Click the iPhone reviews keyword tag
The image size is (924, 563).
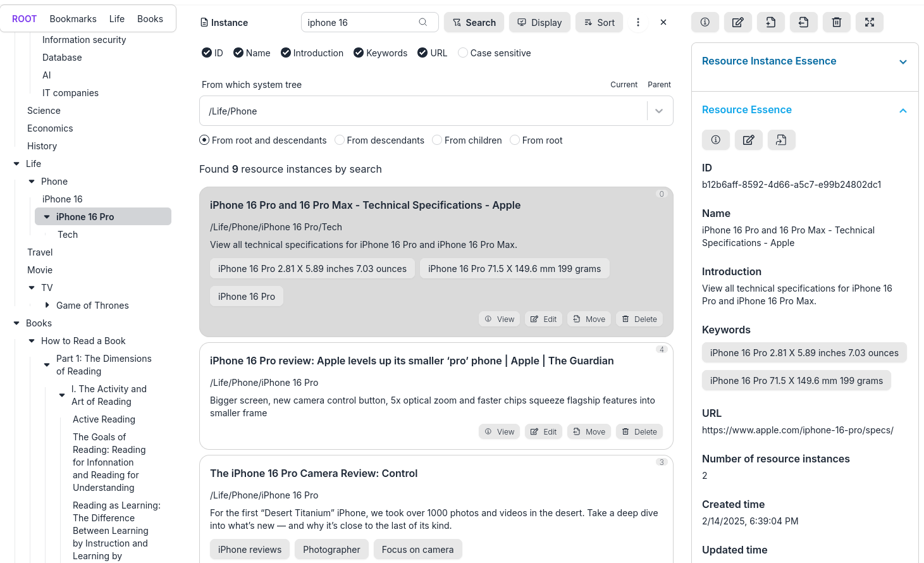tap(250, 550)
